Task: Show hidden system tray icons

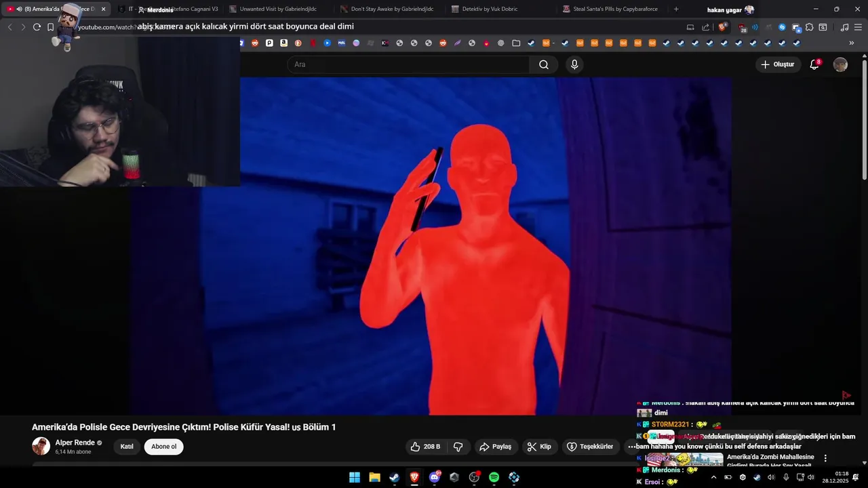Action: (x=713, y=477)
